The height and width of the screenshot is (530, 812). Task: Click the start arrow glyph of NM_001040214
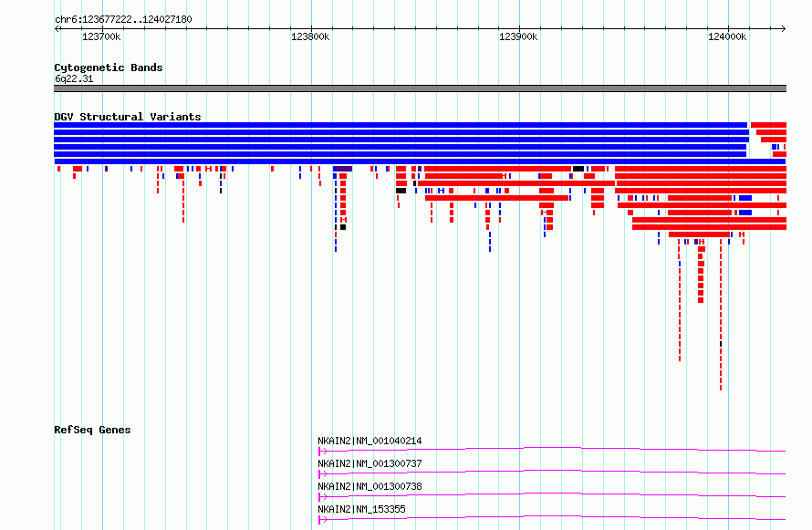(323, 452)
